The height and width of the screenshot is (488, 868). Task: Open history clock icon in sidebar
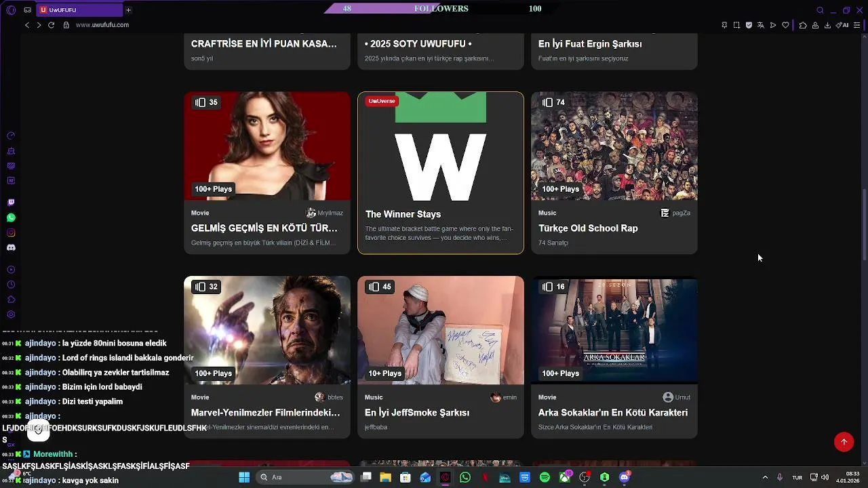[11, 285]
